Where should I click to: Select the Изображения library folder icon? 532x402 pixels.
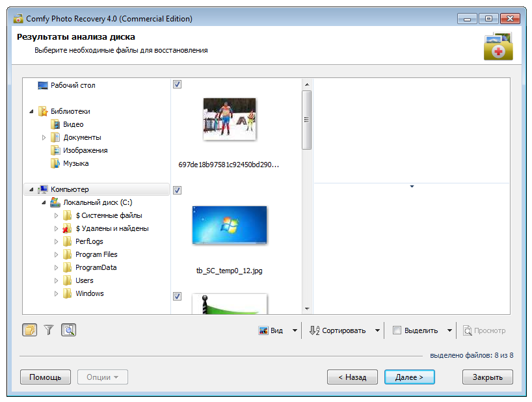point(57,150)
